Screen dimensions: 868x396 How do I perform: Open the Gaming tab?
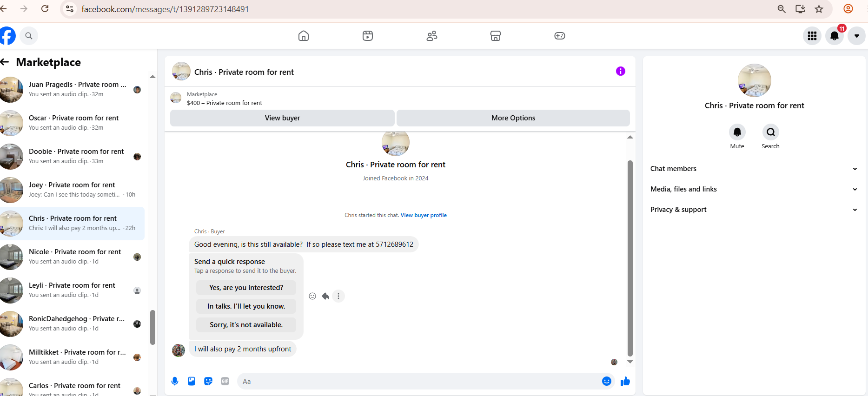pyautogui.click(x=560, y=36)
